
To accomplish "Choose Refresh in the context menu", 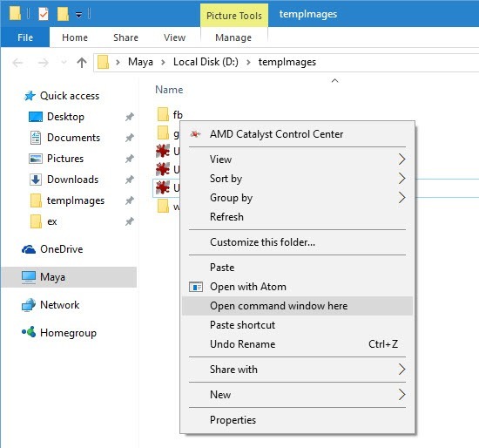I will pyautogui.click(x=297, y=217).
